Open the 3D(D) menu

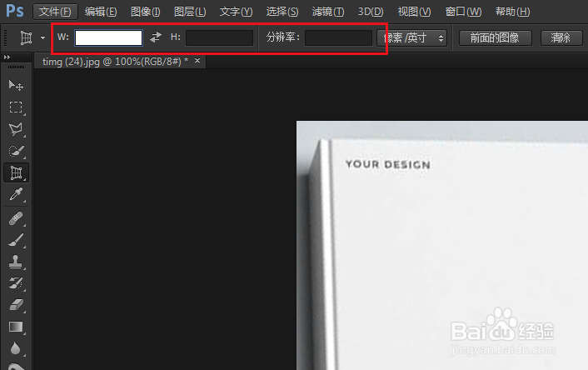click(x=371, y=12)
